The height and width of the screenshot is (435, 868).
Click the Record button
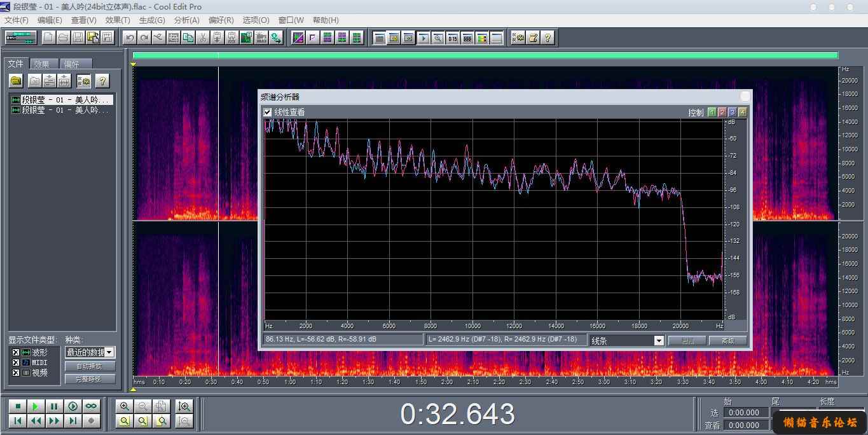(92, 420)
